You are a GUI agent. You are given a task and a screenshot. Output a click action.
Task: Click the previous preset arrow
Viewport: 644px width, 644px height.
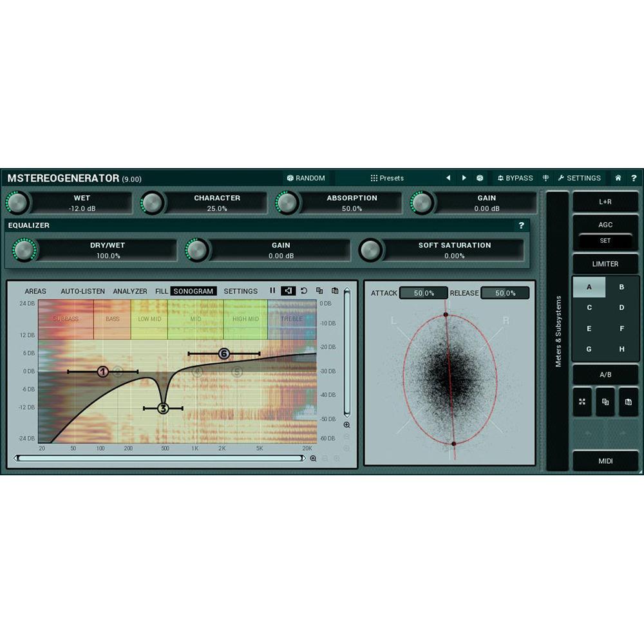coord(448,178)
